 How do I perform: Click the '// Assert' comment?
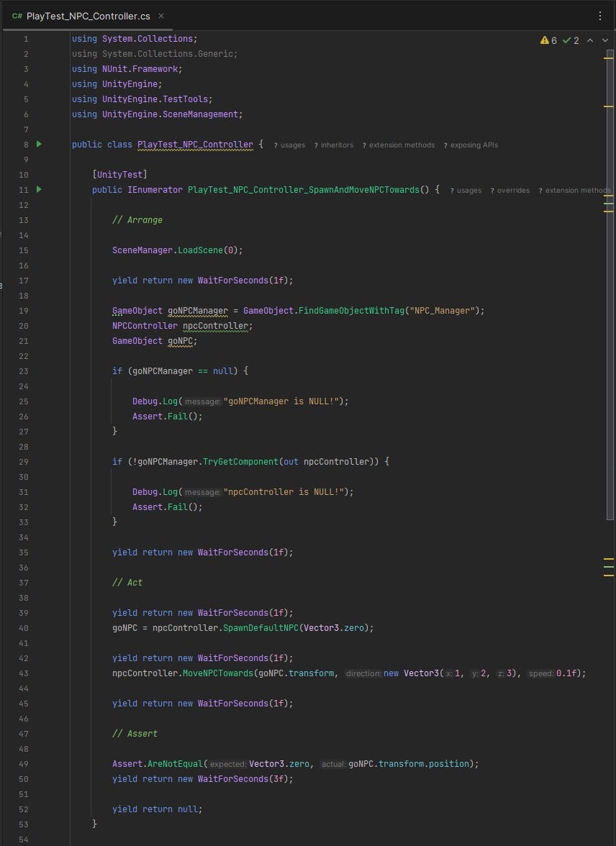[135, 734]
